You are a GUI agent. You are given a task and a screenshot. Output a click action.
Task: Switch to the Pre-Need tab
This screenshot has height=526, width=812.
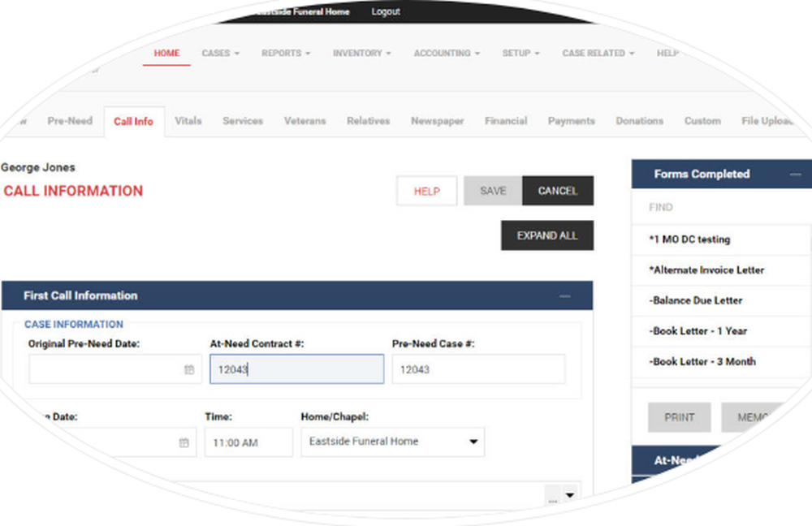[70, 121]
